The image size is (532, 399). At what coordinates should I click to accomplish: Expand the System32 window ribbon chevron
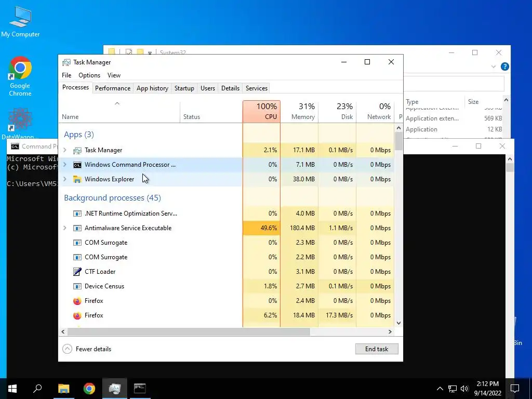(494, 67)
